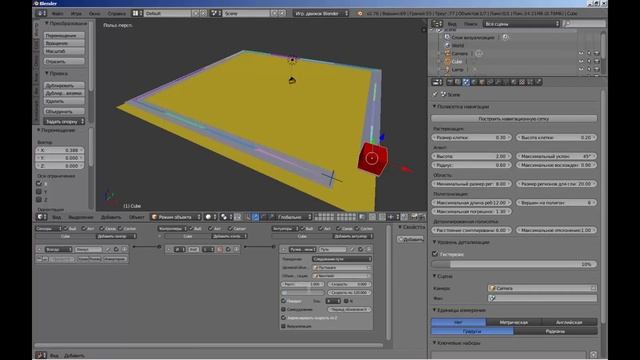This screenshot has height=360, width=640.
Task: Select the Physics properties tab icon
Action: (538, 82)
